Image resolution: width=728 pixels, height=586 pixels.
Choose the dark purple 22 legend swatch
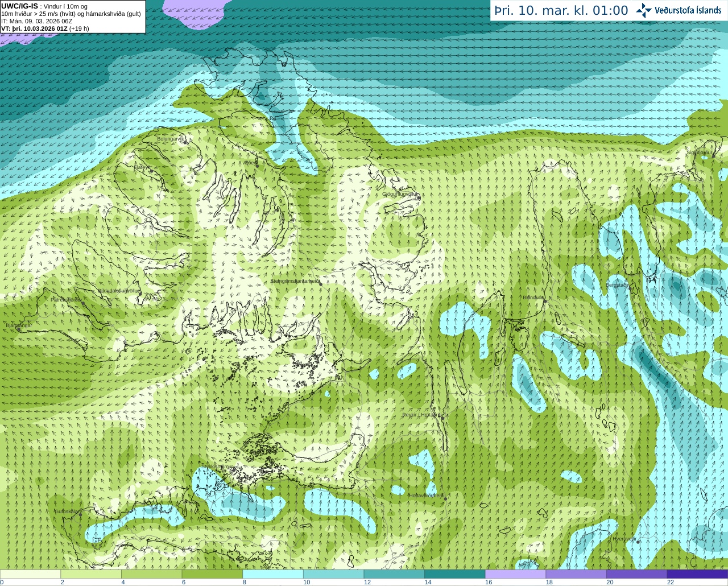[697, 574]
